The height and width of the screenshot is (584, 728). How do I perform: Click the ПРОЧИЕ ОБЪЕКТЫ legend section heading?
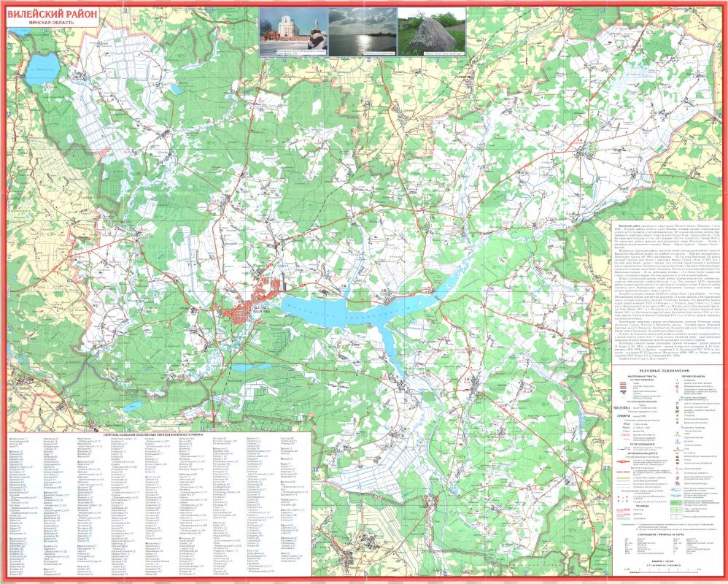[x=694, y=377]
